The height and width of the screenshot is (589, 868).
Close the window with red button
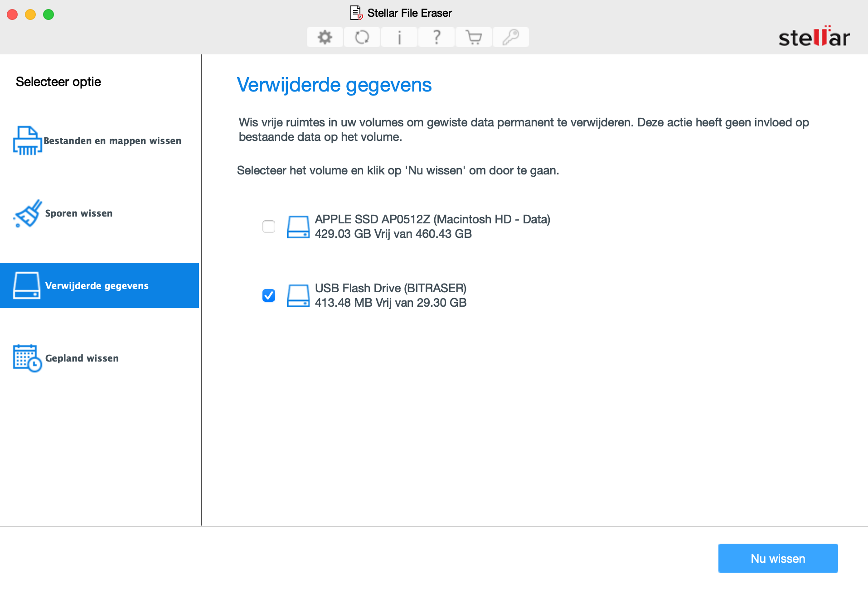pyautogui.click(x=12, y=14)
